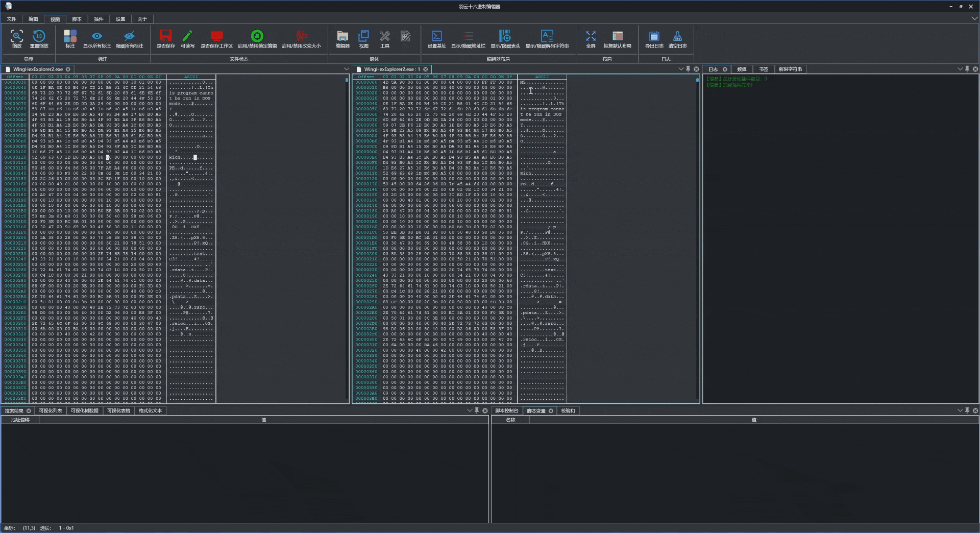The image size is (980, 533).
Task: Click the 缩放 zoom icon
Action: point(17,36)
